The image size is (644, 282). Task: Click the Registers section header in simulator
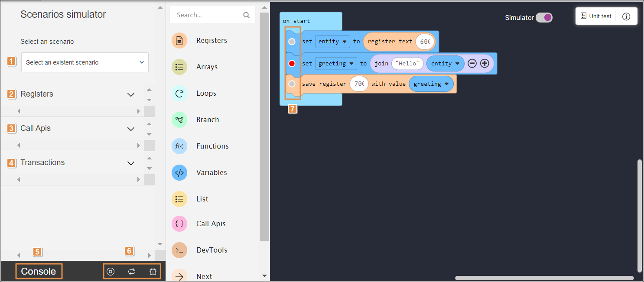[x=37, y=94]
